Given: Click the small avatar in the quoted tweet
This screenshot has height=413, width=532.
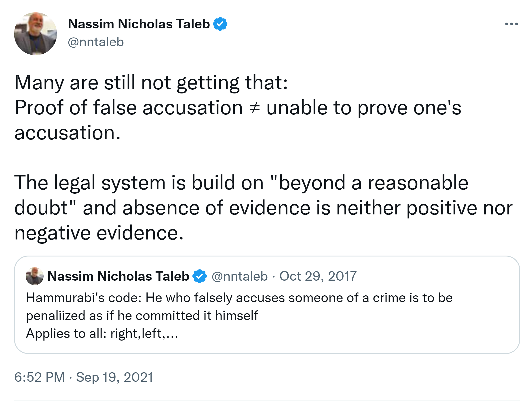Looking at the screenshot, I should (x=35, y=276).
